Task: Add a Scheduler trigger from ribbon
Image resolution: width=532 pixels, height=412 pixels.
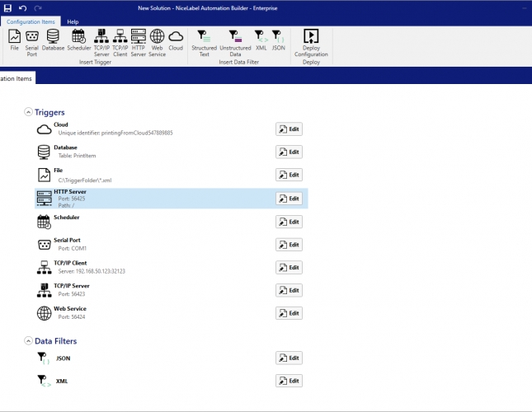Action: click(79, 41)
